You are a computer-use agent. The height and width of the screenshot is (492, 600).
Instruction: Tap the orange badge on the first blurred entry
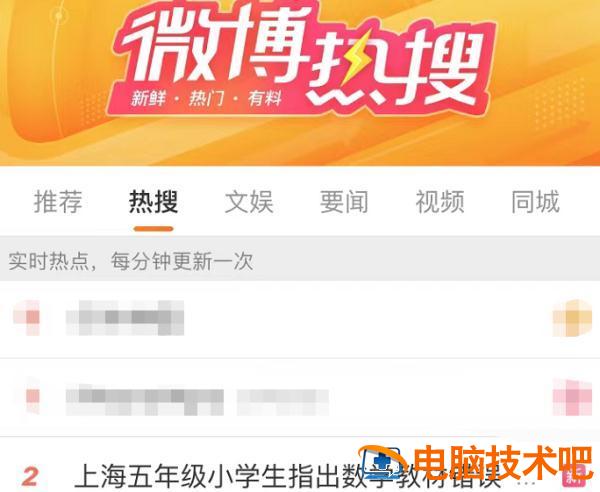click(572, 318)
